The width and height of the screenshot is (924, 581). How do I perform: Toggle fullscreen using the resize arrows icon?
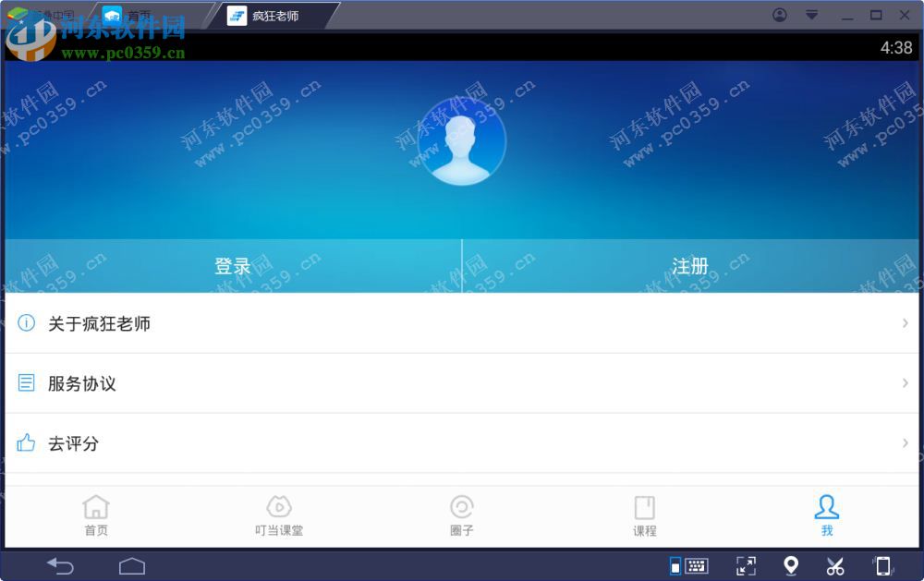pyautogui.click(x=745, y=565)
